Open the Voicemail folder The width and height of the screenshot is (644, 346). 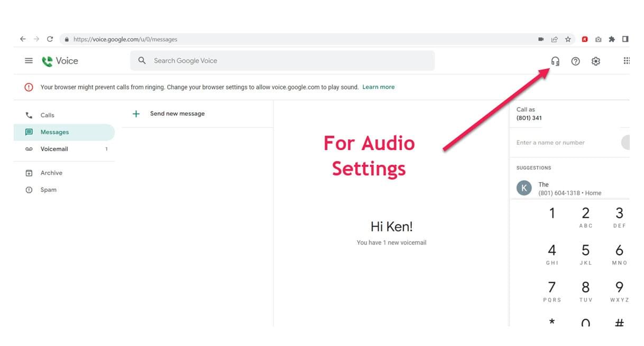point(54,149)
